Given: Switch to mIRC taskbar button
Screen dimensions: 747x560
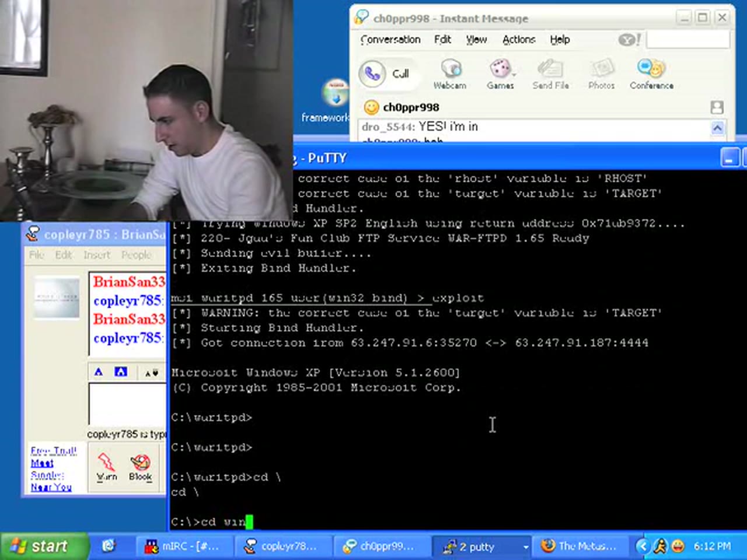Looking at the screenshot, I should coord(184,546).
